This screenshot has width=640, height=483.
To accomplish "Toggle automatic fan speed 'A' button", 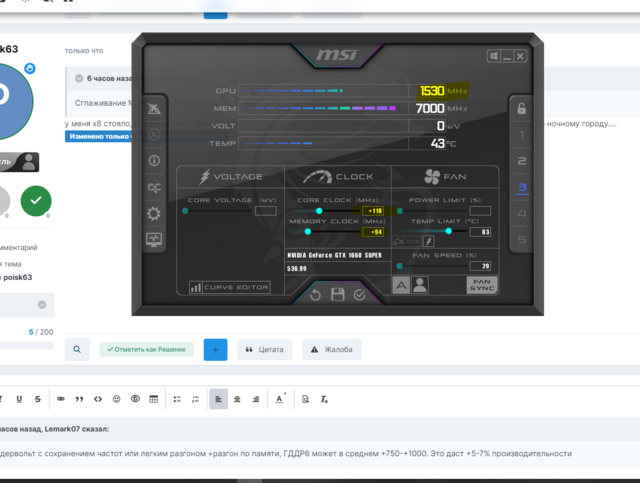I will 402,285.
